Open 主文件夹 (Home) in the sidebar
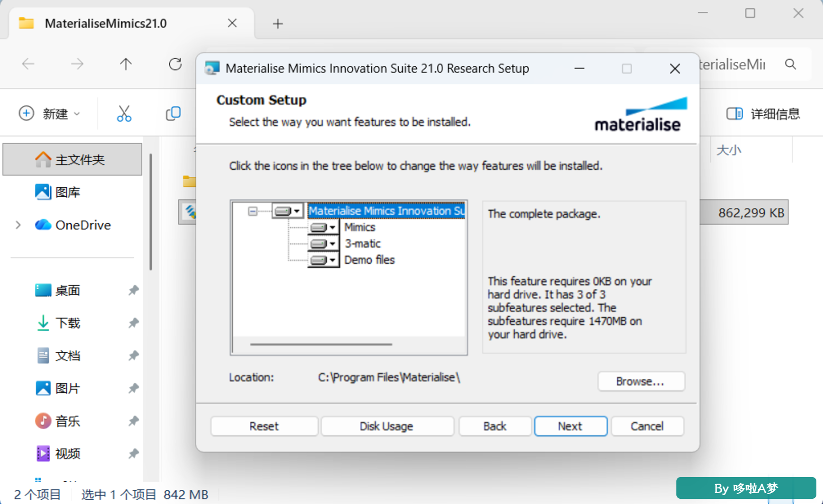Screen dimensions: 823x504 click(72, 159)
